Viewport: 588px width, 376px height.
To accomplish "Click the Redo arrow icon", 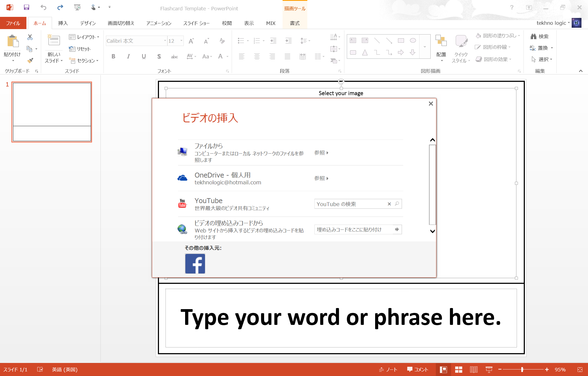I will [60, 7].
